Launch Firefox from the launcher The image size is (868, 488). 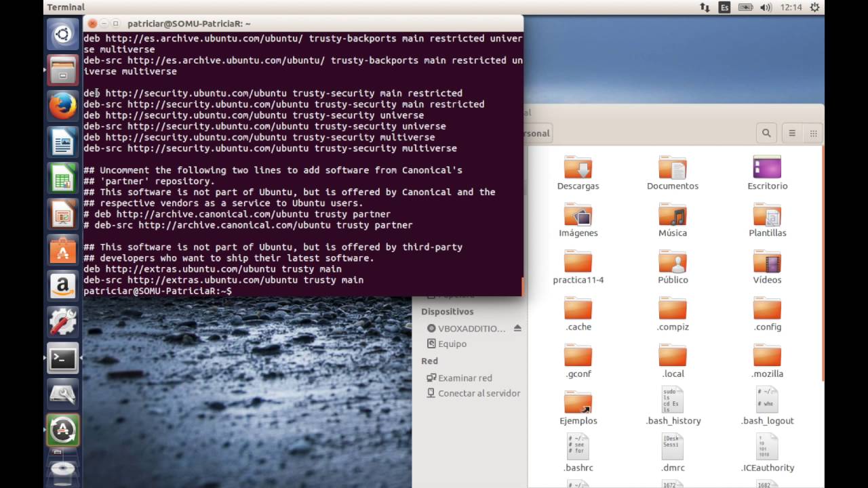tap(62, 106)
